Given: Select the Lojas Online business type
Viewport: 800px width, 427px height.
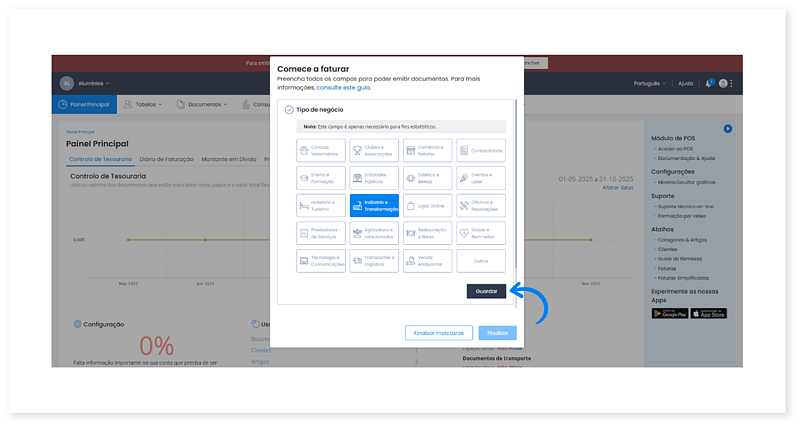Looking at the screenshot, I should 427,205.
